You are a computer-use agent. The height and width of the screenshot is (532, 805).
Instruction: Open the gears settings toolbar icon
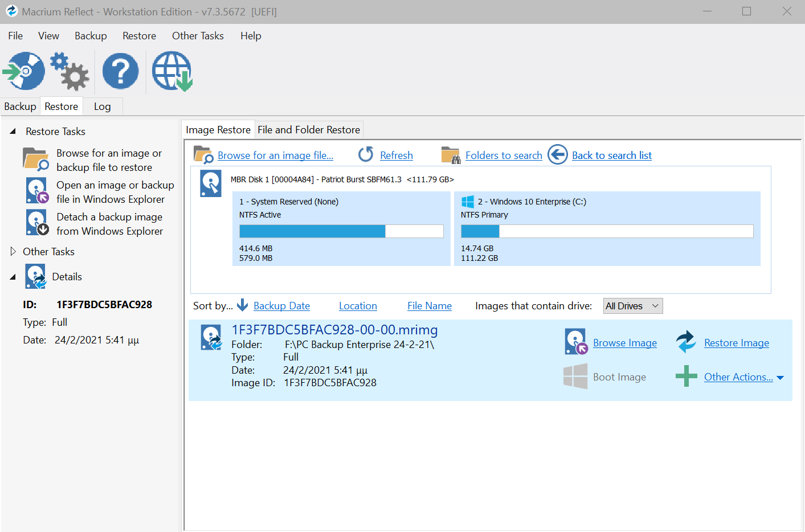70,71
